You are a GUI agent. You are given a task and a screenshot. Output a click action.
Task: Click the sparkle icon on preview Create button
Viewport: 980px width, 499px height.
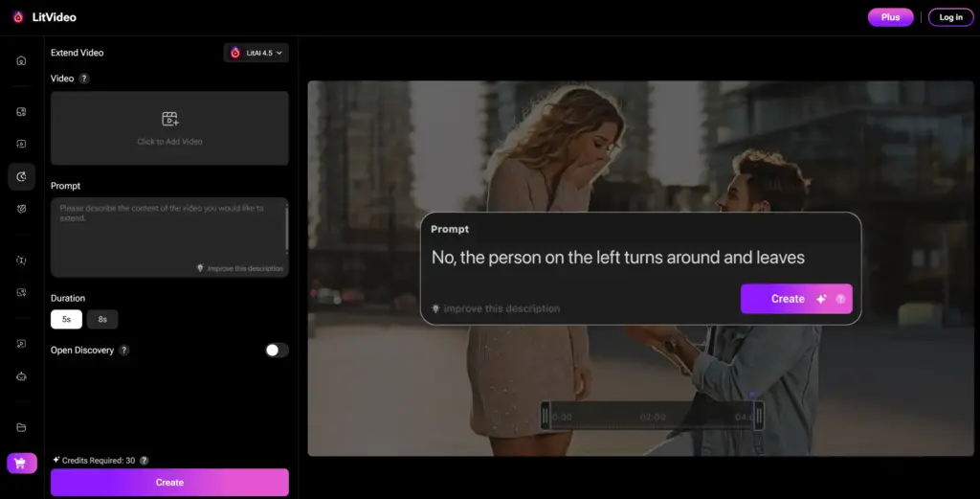(x=821, y=299)
